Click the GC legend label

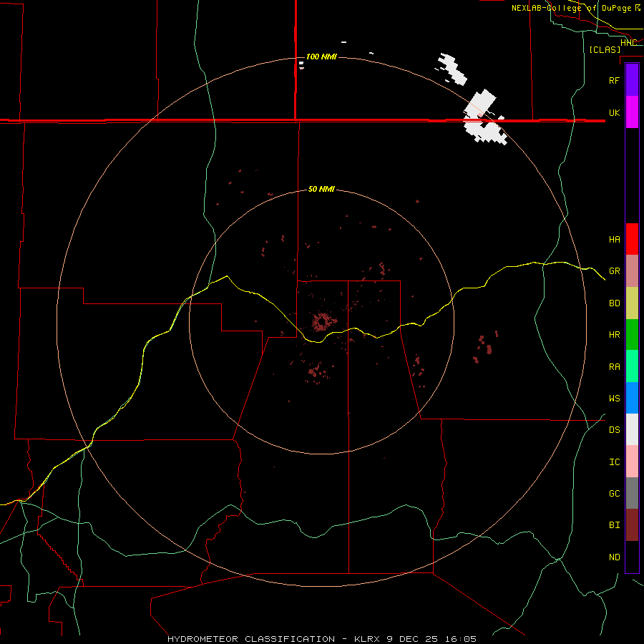pos(614,493)
